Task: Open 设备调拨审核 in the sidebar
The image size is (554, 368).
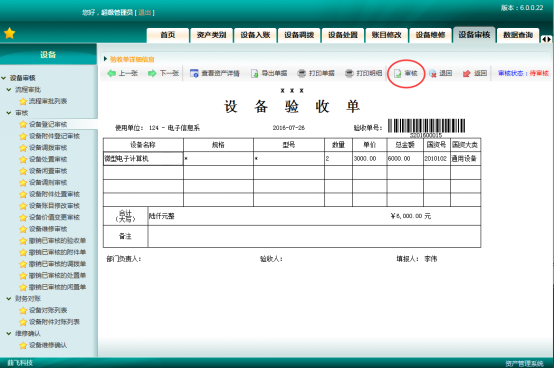Action: (48, 148)
